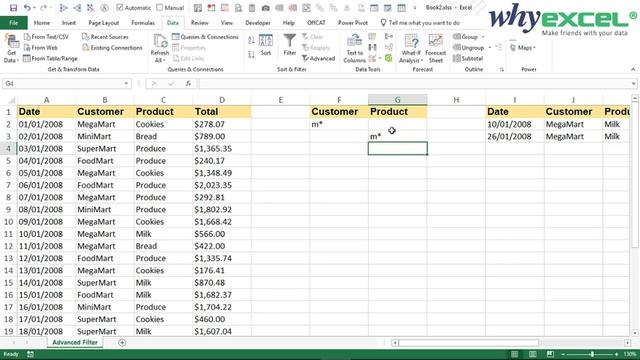Toggle the Filter funnel button

pyautogui.click(x=289, y=45)
